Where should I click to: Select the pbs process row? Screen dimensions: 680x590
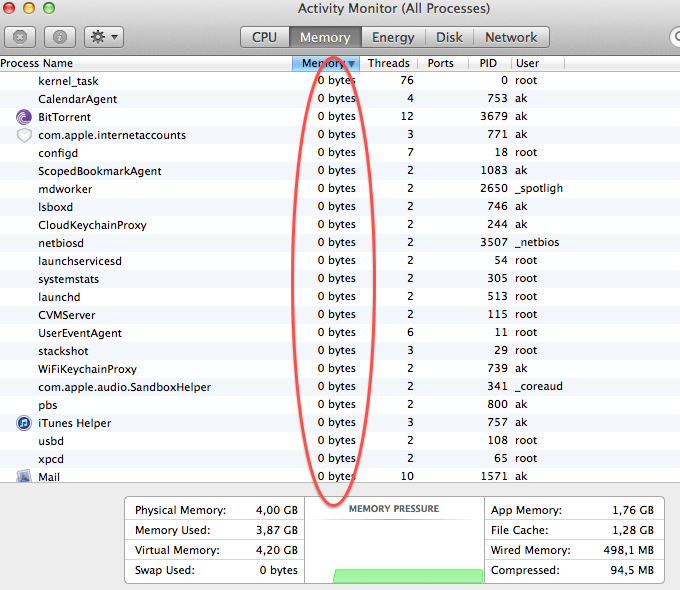(340, 405)
